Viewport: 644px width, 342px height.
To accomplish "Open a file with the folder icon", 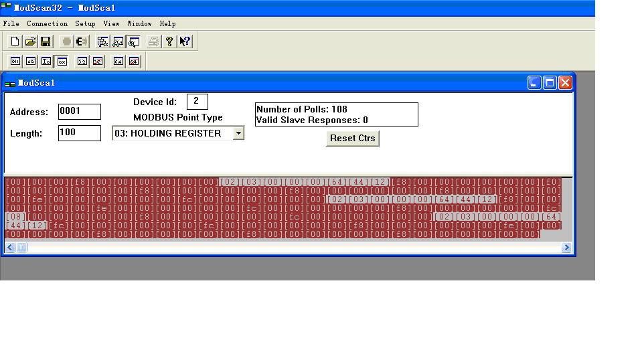I will 30,41.
